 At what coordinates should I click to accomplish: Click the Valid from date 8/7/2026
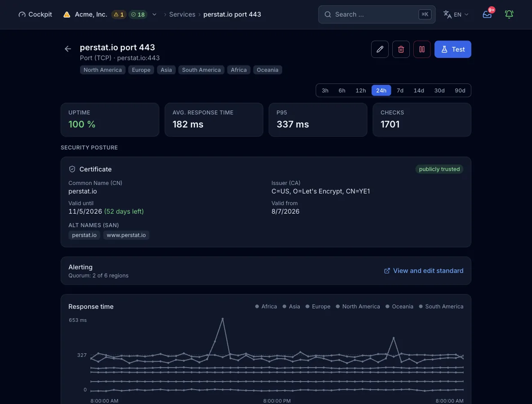[x=285, y=211]
